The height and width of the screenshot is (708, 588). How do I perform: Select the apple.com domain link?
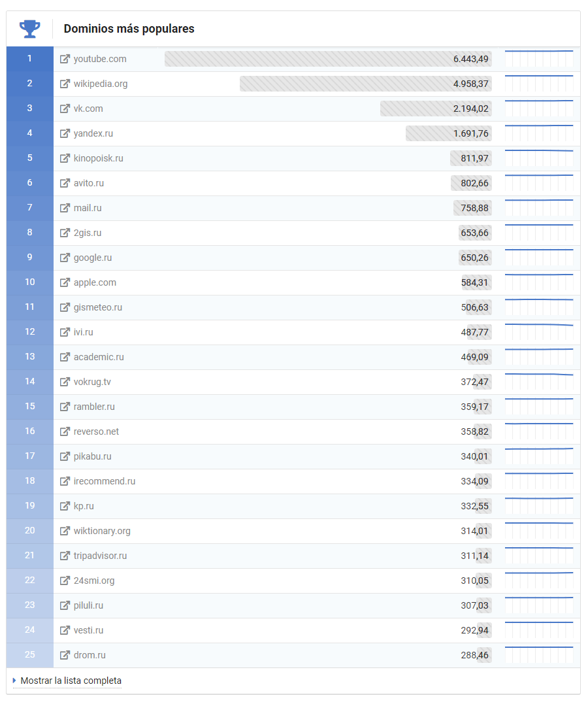[95, 282]
